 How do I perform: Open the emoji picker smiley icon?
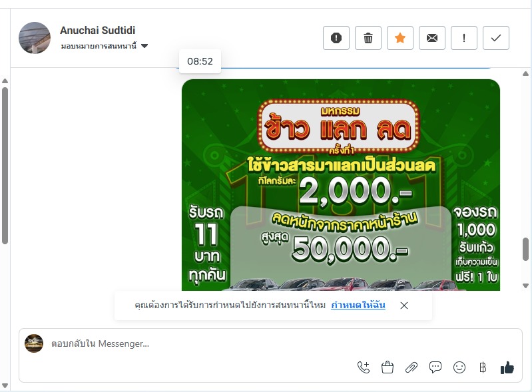pyautogui.click(x=459, y=367)
